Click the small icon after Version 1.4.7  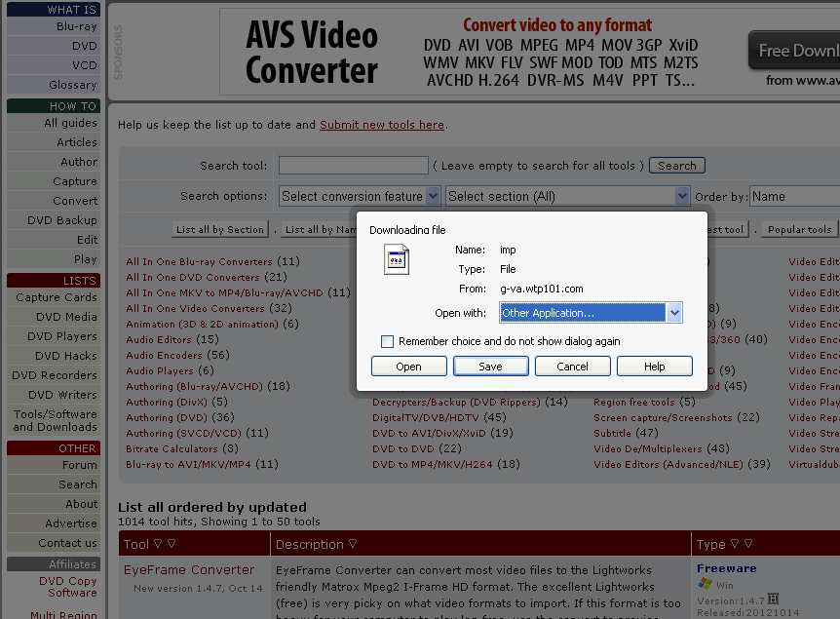[x=773, y=599]
